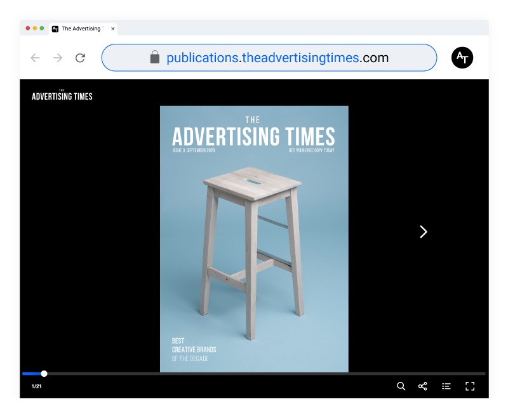Close The Advertising Times browser tab
Viewport: 508px width, 420px height.
point(113,29)
